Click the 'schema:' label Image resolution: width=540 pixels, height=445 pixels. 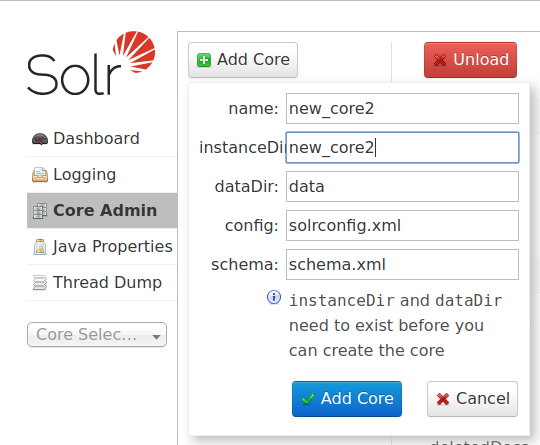pos(245,265)
